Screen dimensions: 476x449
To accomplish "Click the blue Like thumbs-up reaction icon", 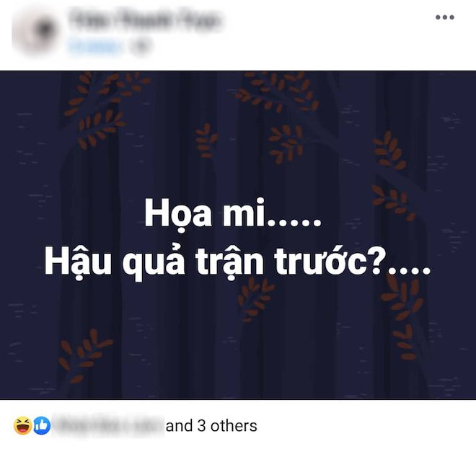I will click(42, 426).
